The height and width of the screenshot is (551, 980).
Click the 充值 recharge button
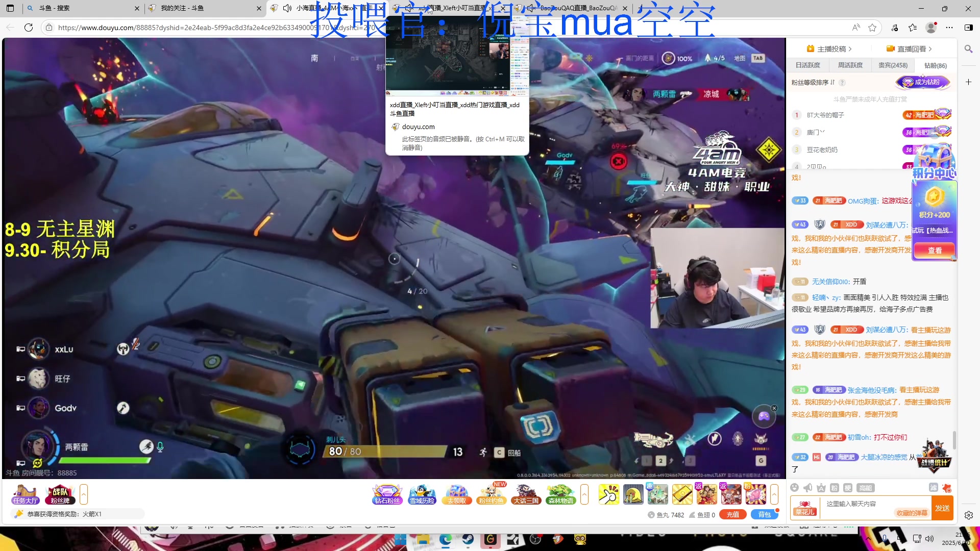tap(732, 515)
